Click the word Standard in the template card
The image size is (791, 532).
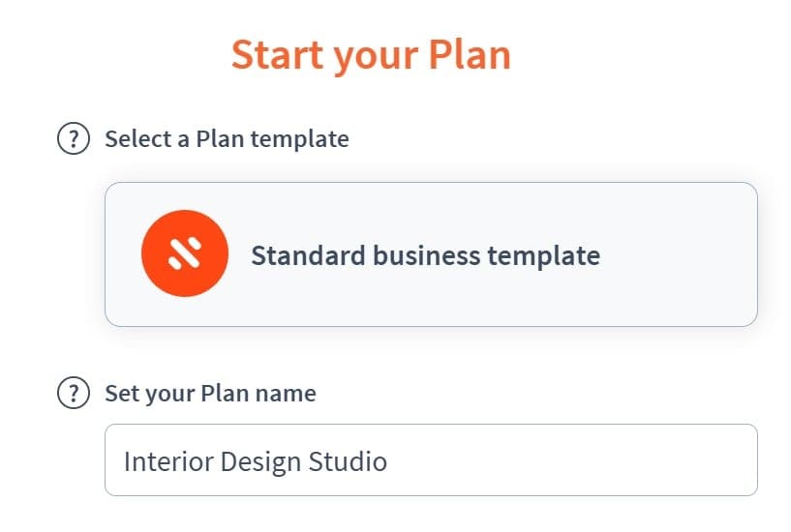[308, 255]
